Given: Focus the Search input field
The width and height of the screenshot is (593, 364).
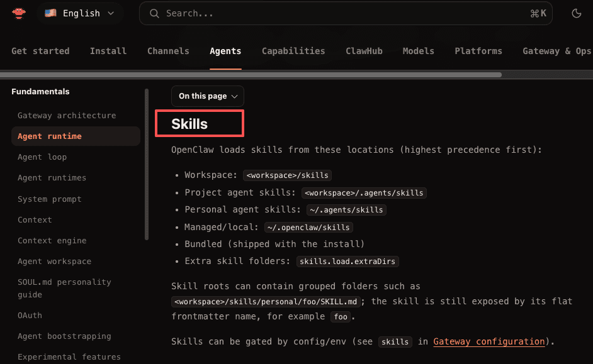Looking at the screenshot, I should click(x=346, y=14).
